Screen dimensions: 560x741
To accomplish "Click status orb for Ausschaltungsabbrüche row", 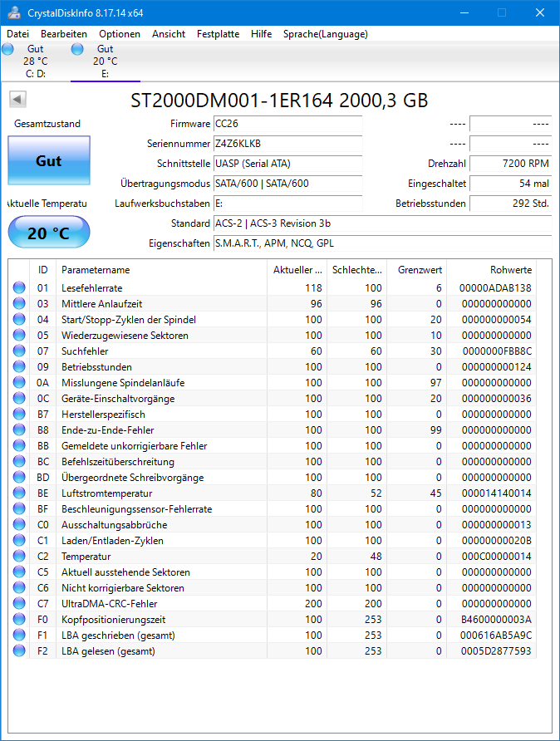I will 19,524.
